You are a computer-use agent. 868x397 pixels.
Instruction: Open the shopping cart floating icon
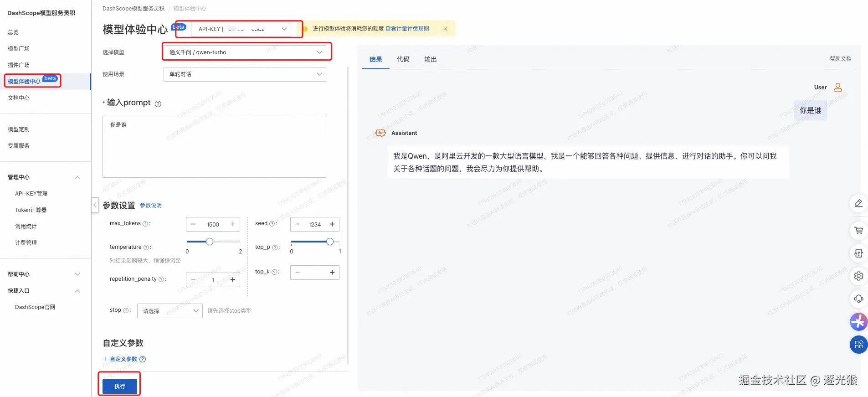[858, 230]
